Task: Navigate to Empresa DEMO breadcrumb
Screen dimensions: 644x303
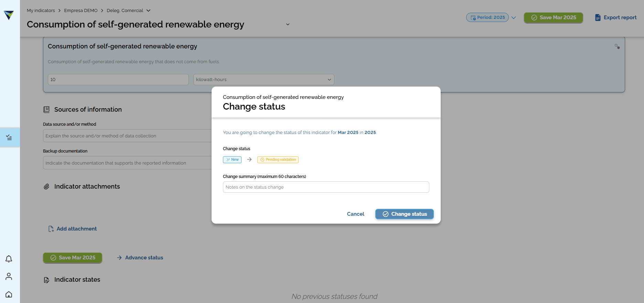Action: (81, 11)
